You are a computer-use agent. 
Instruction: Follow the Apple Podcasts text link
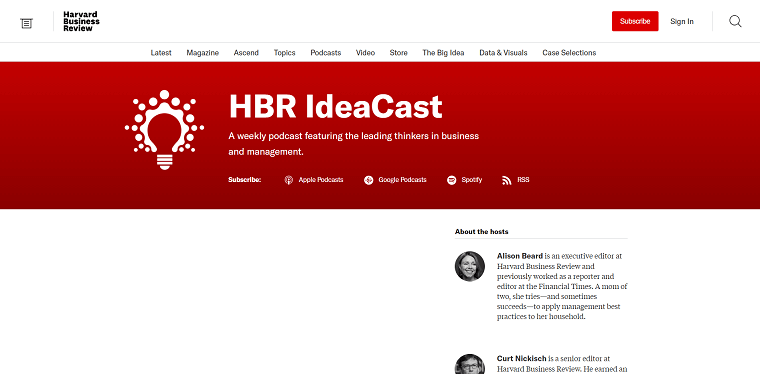click(x=321, y=180)
